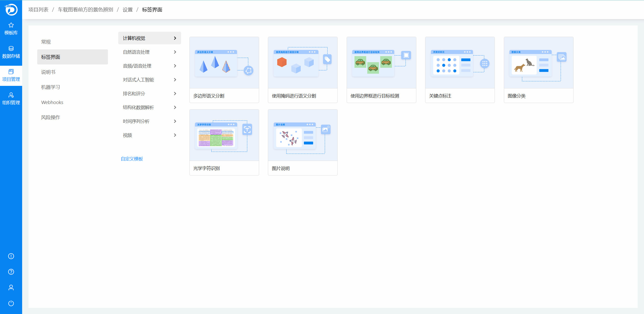Select 项目管理 icon in left sidebar

11,72
